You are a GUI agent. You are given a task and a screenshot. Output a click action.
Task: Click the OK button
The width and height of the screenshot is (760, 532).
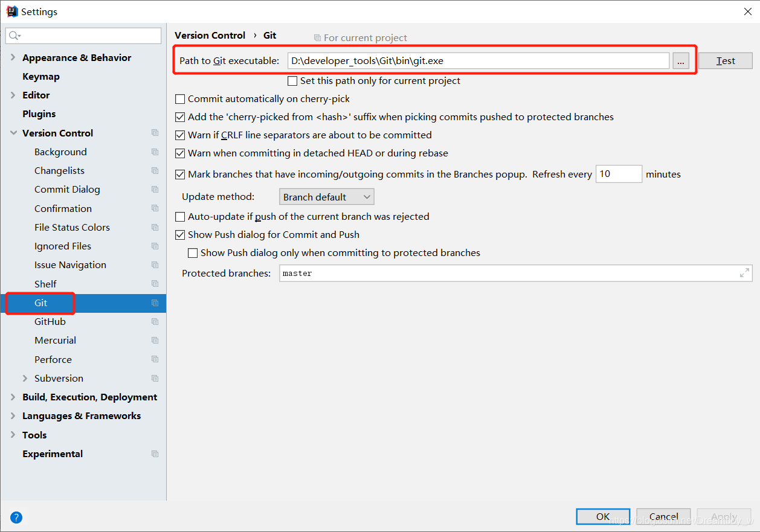tap(603, 517)
